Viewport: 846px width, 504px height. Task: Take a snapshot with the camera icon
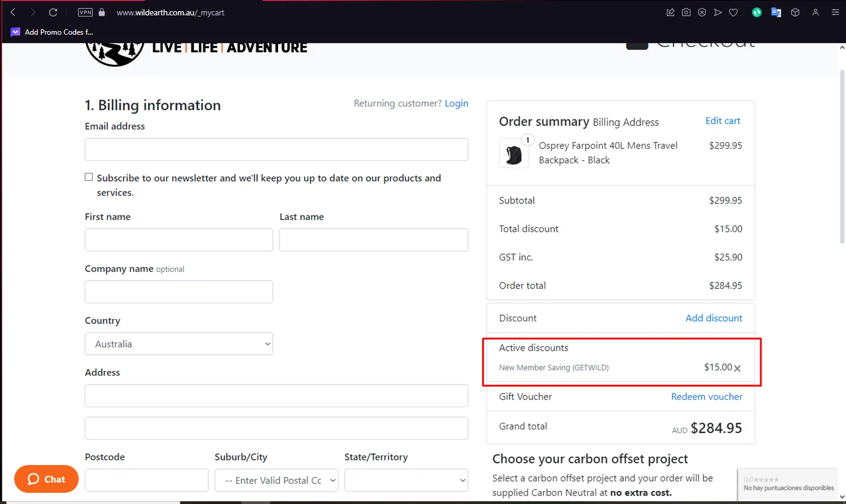(x=686, y=12)
